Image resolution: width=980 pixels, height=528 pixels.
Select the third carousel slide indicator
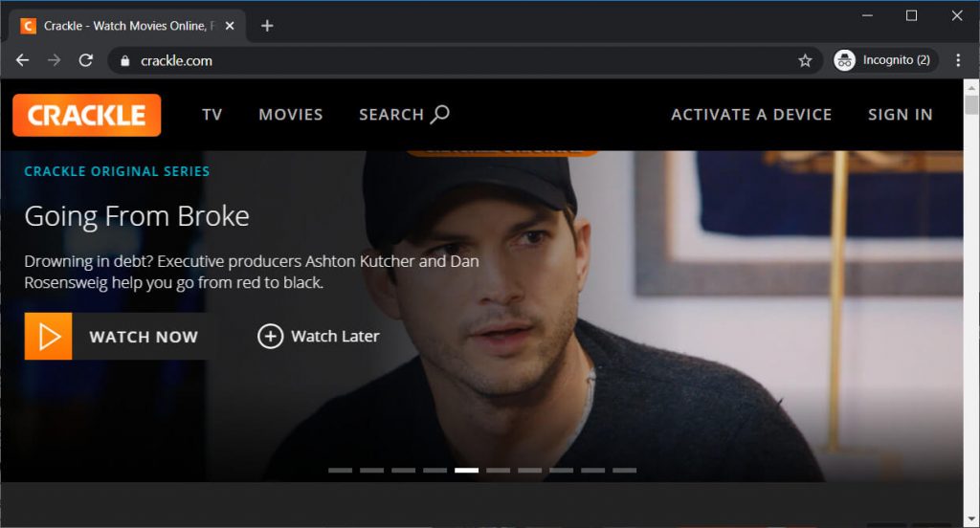tap(403, 470)
